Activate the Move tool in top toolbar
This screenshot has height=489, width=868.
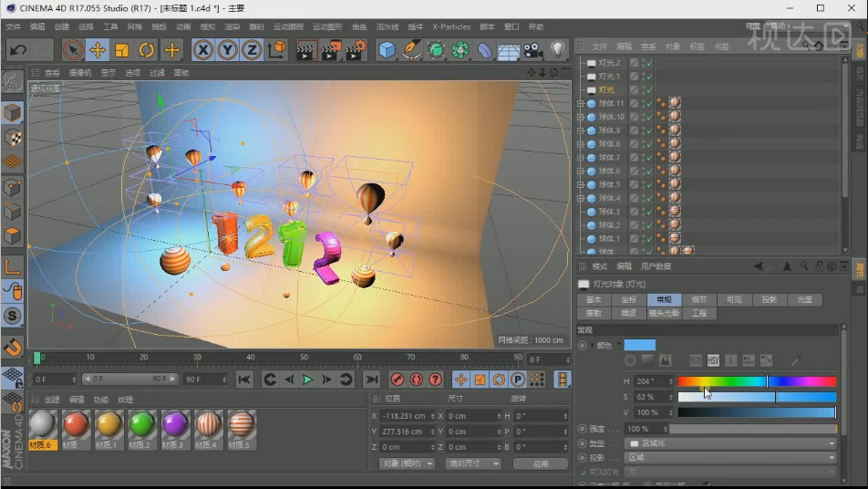pyautogui.click(x=98, y=50)
